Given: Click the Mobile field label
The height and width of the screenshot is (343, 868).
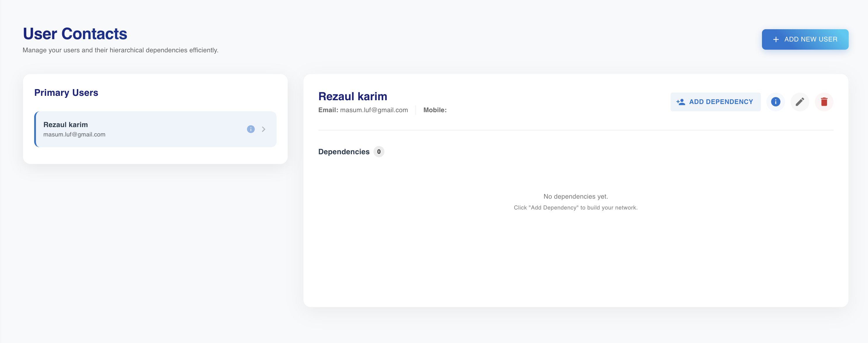Looking at the screenshot, I should [435, 110].
